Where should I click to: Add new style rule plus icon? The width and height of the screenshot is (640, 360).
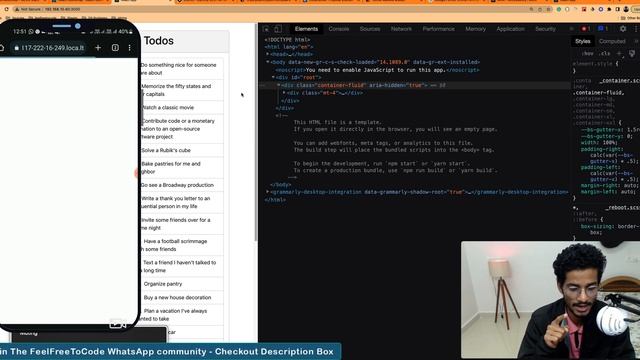click(x=619, y=53)
